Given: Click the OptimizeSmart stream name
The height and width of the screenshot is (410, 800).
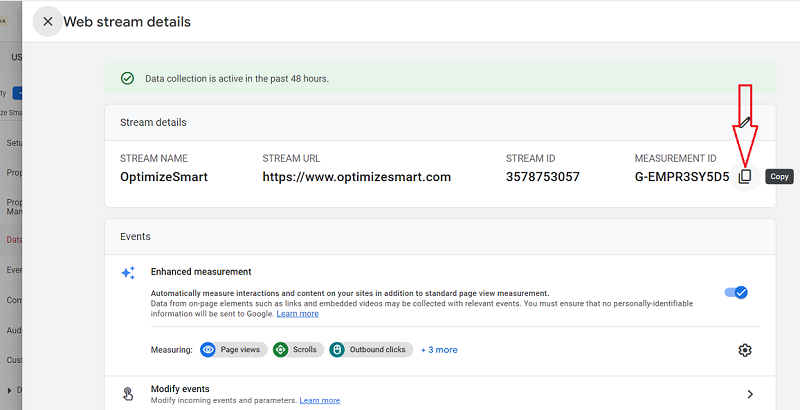Looking at the screenshot, I should [x=165, y=177].
